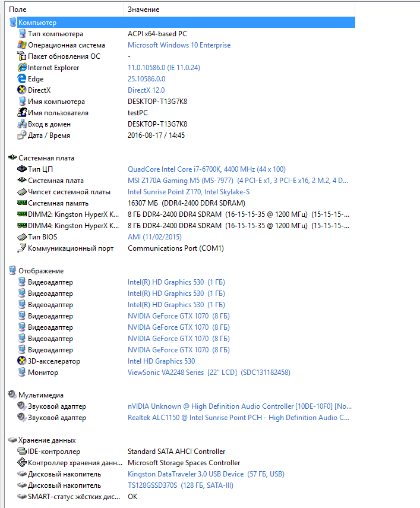Click the Edge browser icon
The height and width of the screenshot is (508, 420).
(22, 79)
